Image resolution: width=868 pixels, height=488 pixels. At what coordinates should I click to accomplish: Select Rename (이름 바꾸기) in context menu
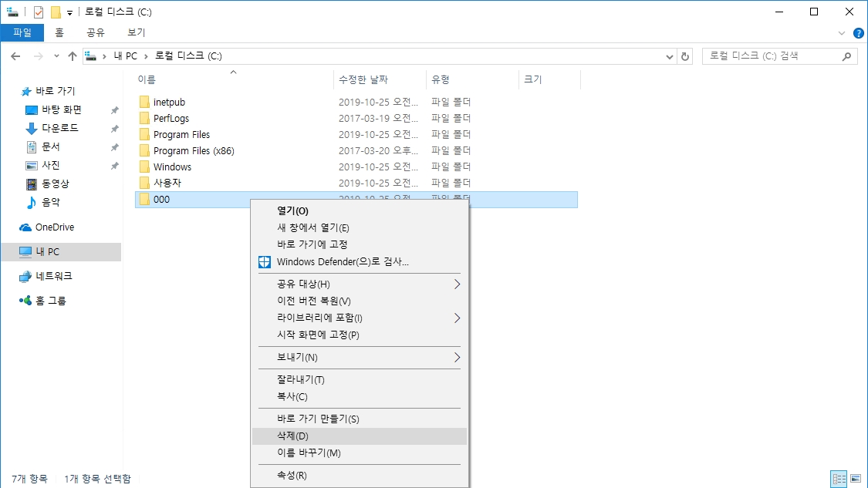click(x=309, y=453)
